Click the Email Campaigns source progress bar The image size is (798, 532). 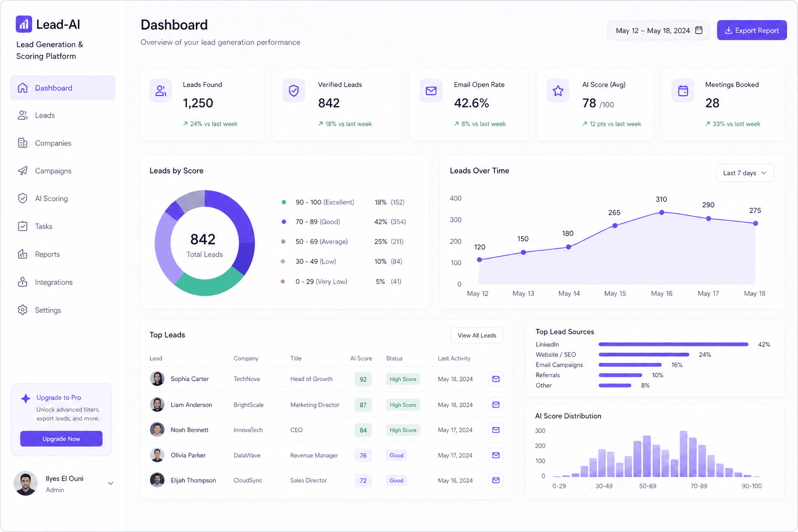coord(630,365)
